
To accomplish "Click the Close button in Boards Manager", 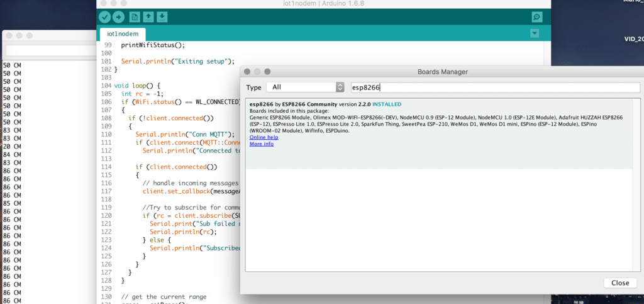I will 620,283.
